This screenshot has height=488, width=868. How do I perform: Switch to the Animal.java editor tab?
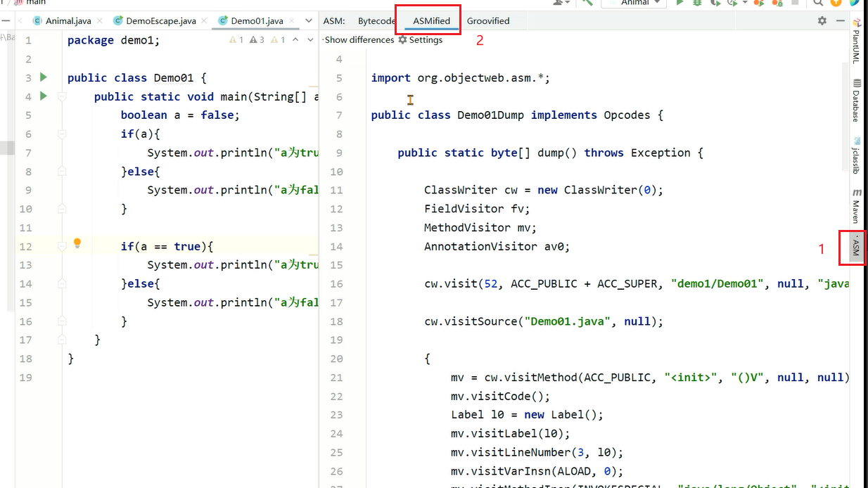pos(68,21)
